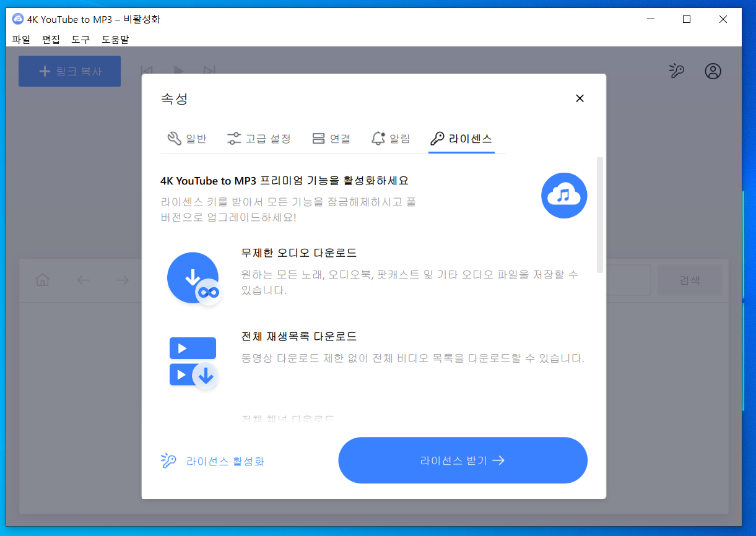This screenshot has height=536, width=756.
Task: Click the premium features heading text
Action: point(284,181)
